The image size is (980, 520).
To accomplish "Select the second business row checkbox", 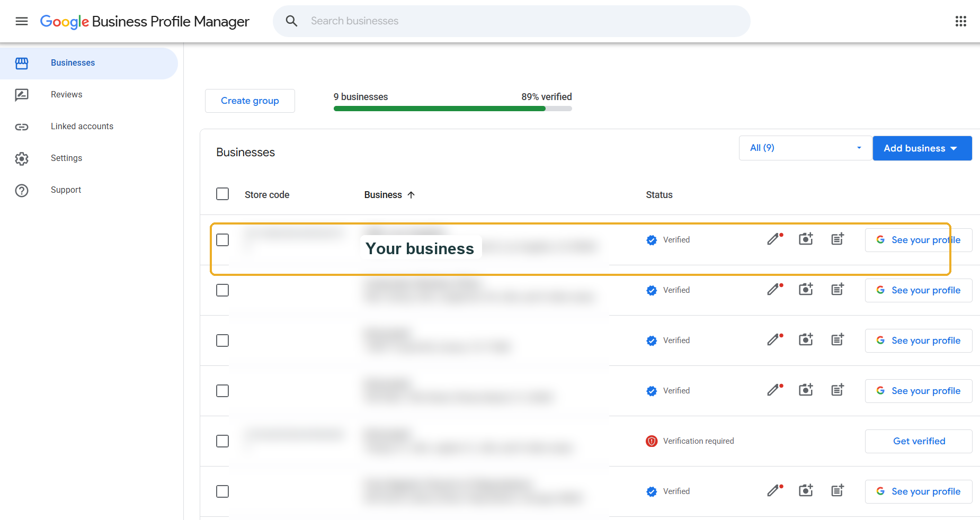I will pos(222,290).
